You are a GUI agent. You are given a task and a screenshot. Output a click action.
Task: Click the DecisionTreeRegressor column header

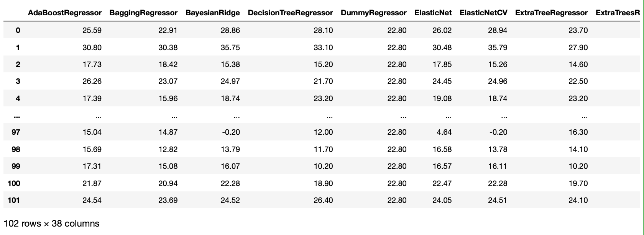[290, 13]
